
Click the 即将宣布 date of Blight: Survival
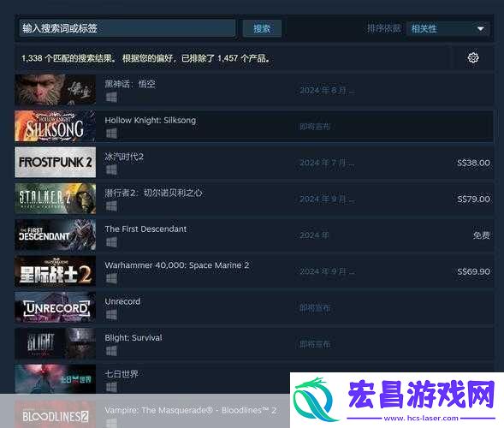(315, 344)
